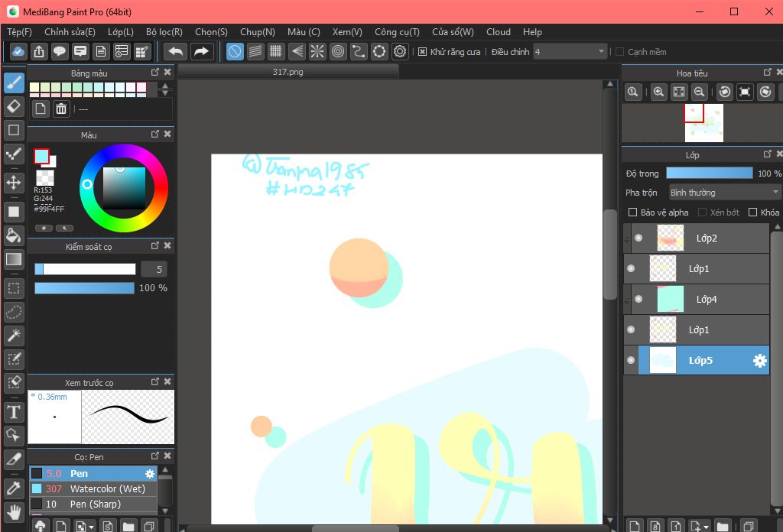Click the Redo arrow in toolbar

tap(201, 51)
